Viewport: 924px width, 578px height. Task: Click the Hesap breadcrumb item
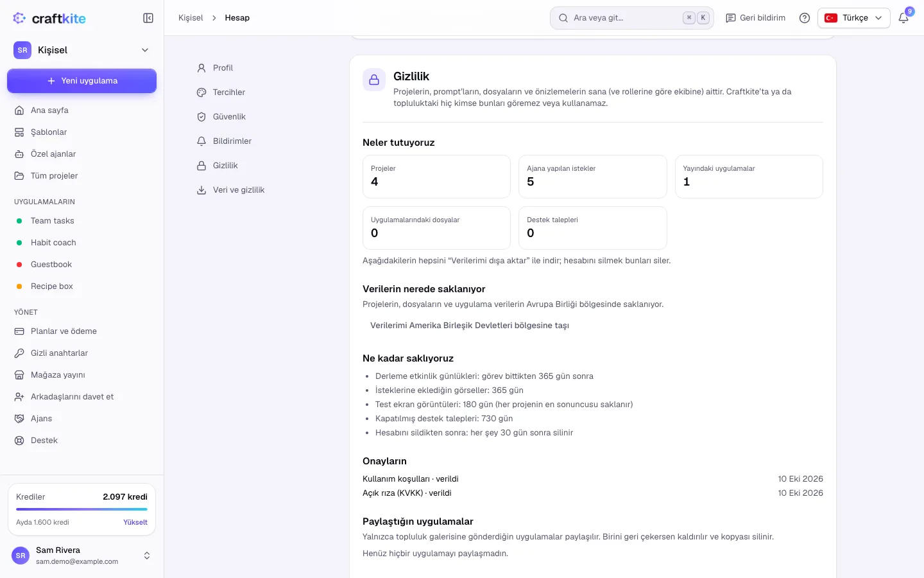pos(237,18)
